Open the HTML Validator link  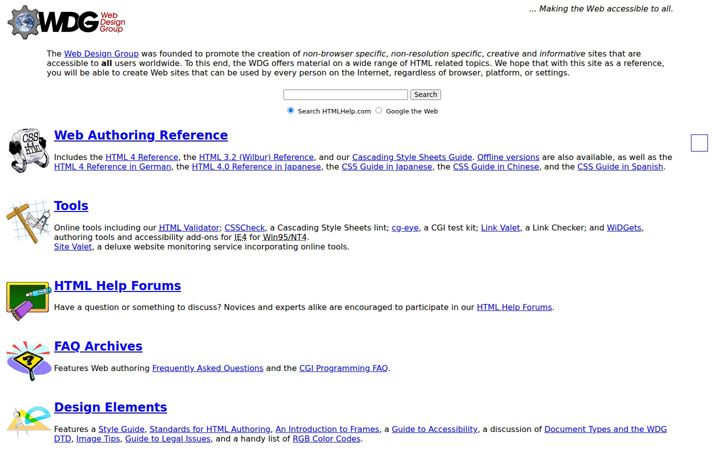[x=189, y=228]
